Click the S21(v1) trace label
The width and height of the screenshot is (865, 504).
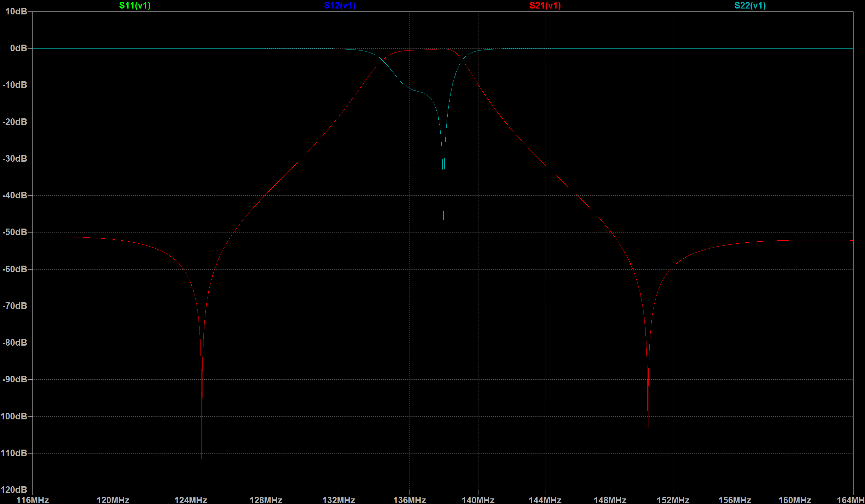click(x=545, y=6)
